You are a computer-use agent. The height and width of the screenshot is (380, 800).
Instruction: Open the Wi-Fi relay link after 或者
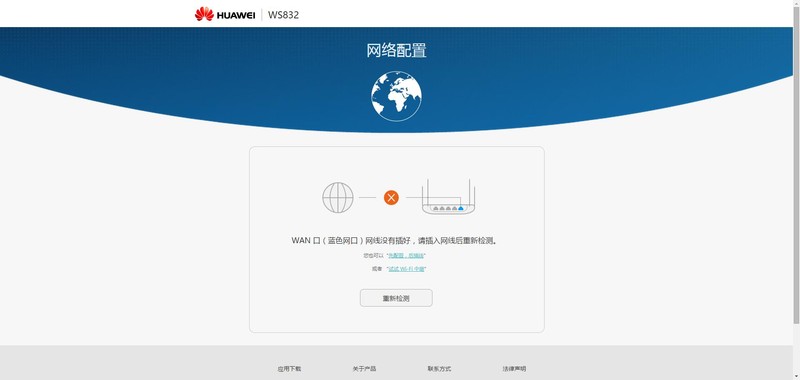click(x=406, y=269)
